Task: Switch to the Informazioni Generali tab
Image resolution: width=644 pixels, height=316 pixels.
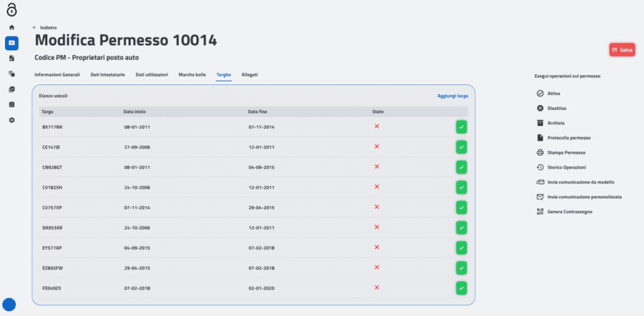Action: (57, 75)
